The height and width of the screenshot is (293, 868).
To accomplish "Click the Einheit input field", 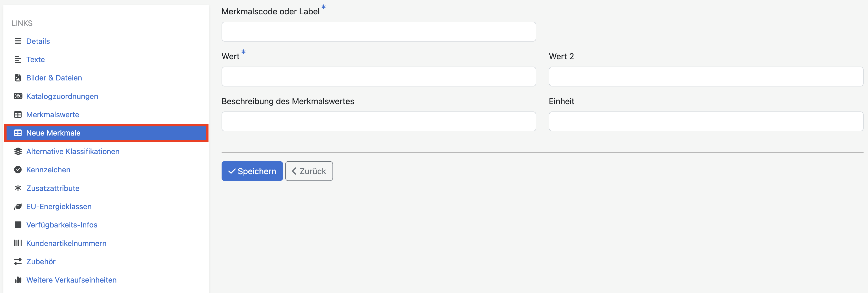I will pyautogui.click(x=706, y=121).
